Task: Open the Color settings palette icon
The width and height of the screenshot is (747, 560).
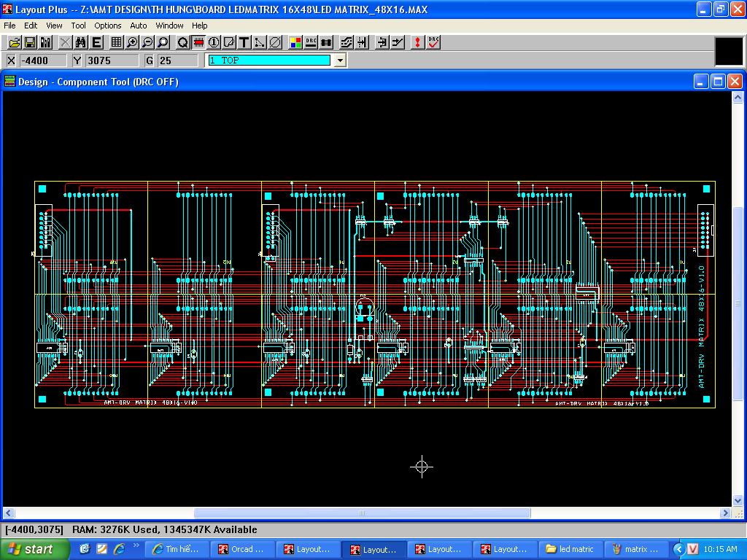Action: (295, 43)
